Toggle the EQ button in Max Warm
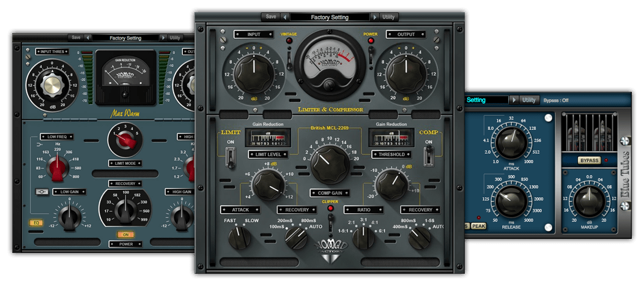 coord(35,223)
